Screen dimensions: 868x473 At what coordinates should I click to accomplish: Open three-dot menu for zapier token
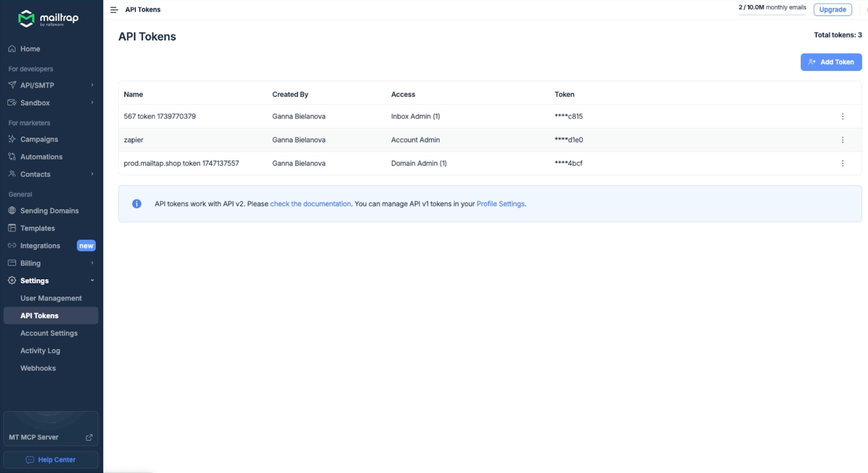842,140
